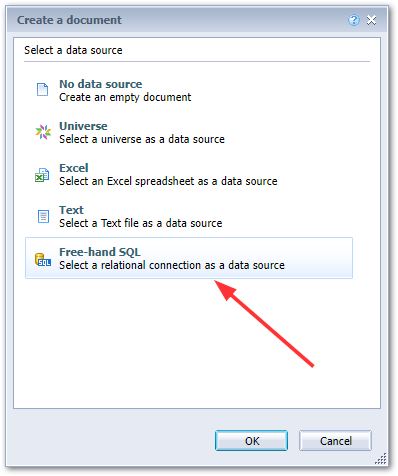Choose the Free-hand SQL heading
This screenshot has height=476, width=398.
100,252
